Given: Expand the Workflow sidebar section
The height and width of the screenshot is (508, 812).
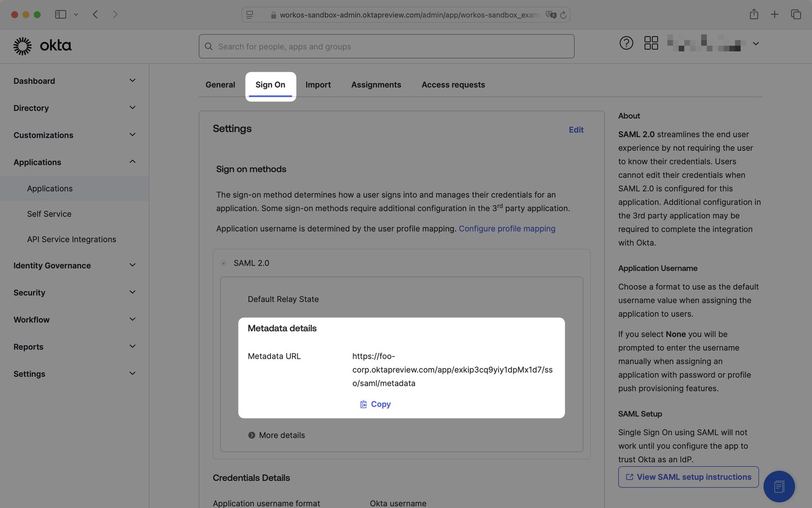Looking at the screenshot, I should [x=132, y=319].
